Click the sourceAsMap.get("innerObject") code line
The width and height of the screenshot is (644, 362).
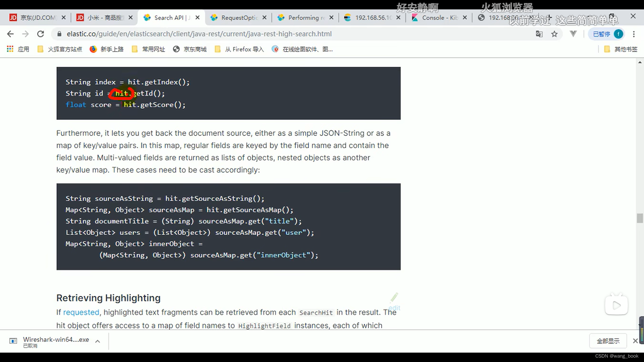(x=209, y=255)
